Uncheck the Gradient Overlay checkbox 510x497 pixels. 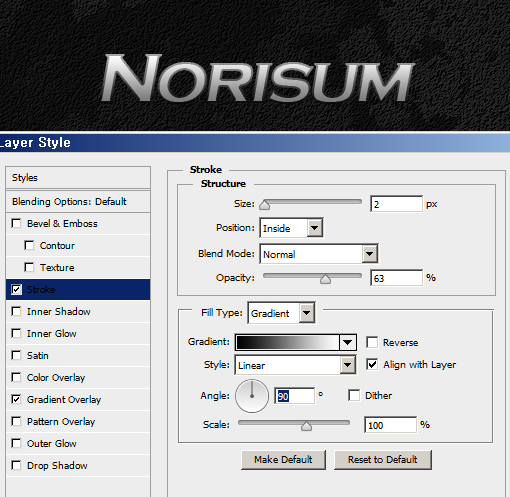[x=16, y=399]
